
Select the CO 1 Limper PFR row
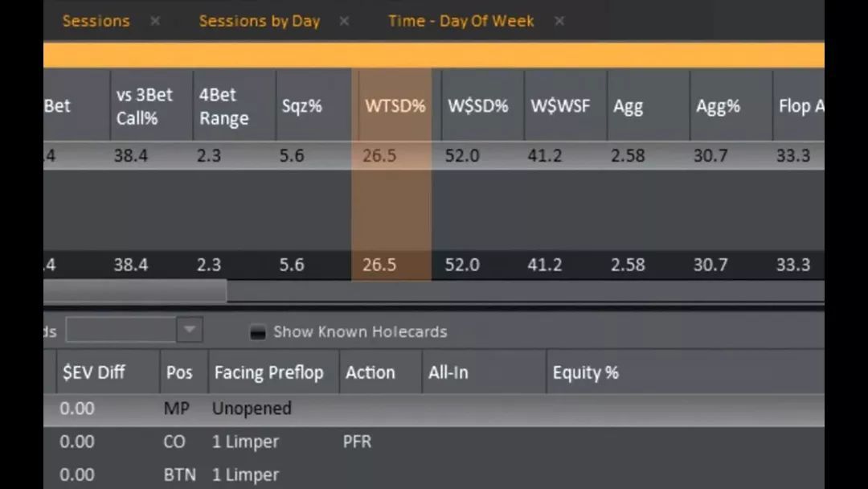[x=433, y=442]
